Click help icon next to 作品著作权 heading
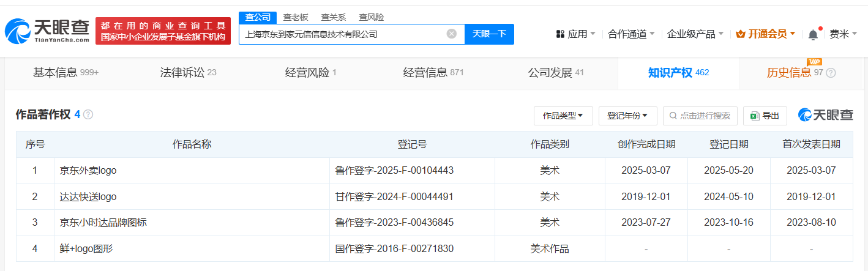868x271 pixels. [x=88, y=115]
